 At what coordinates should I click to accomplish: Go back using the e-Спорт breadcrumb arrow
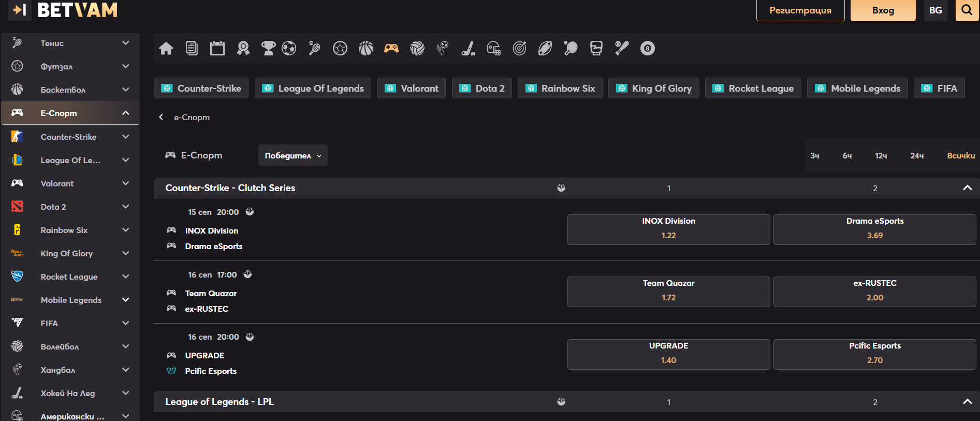161,117
